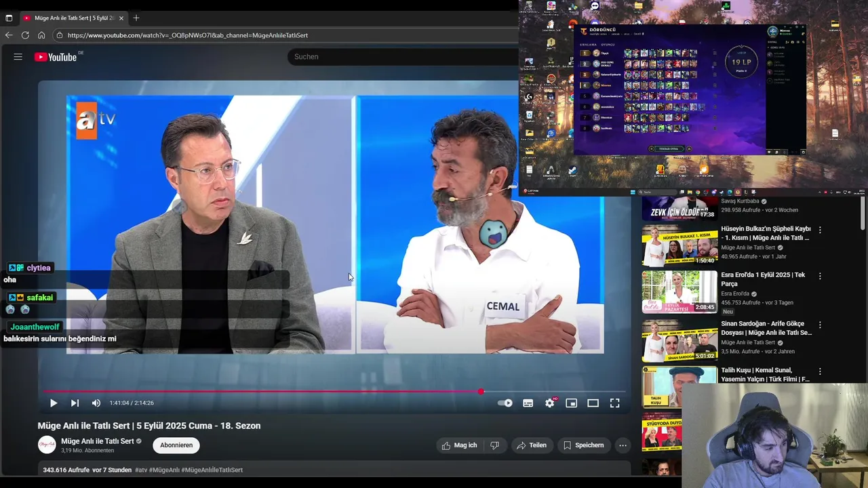Click chat username safakai
Screen dimensions: 868x488
pyautogui.click(x=40, y=298)
